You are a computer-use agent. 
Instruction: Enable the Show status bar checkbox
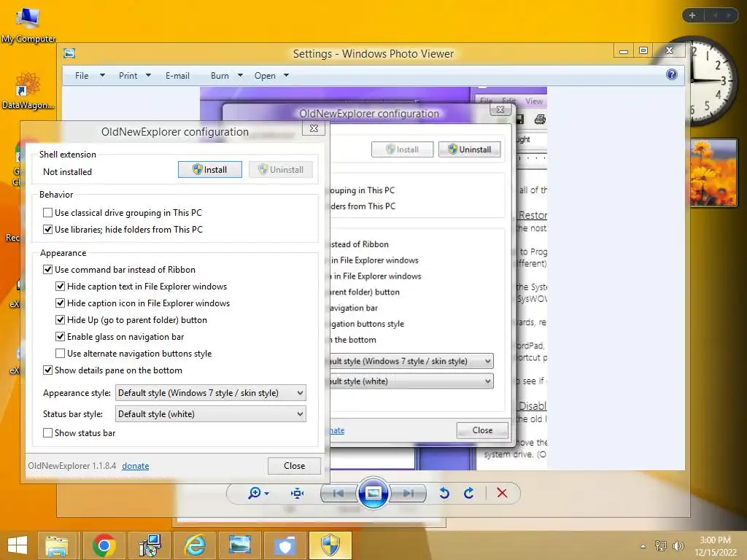pos(47,433)
